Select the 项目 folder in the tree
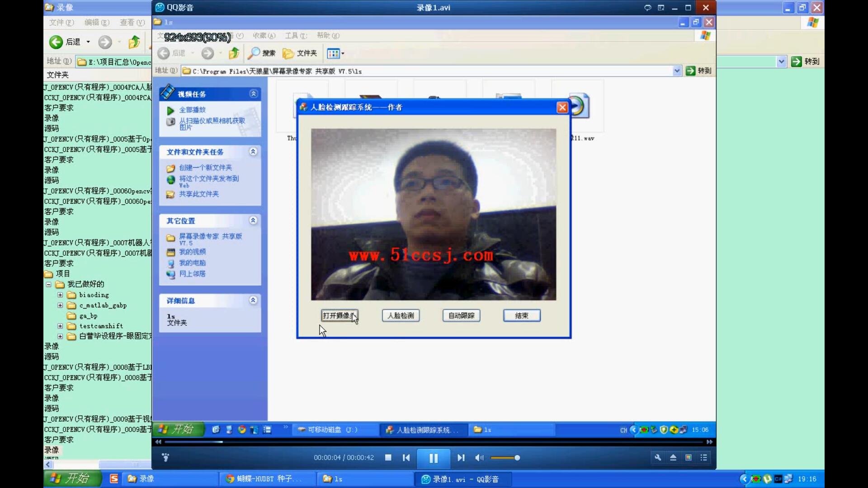The image size is (868, 488). 63,274
